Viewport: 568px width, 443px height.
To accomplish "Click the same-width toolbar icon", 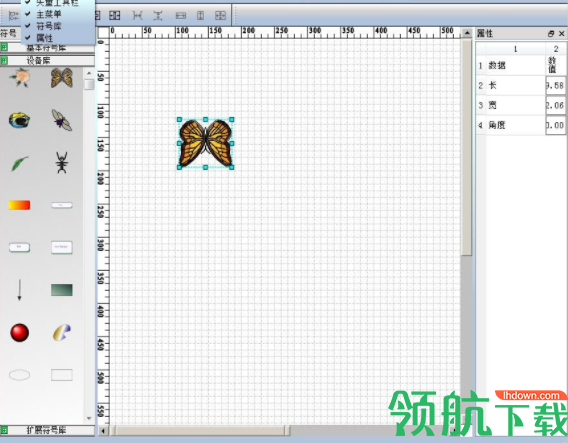I will [x=181, y=15].
